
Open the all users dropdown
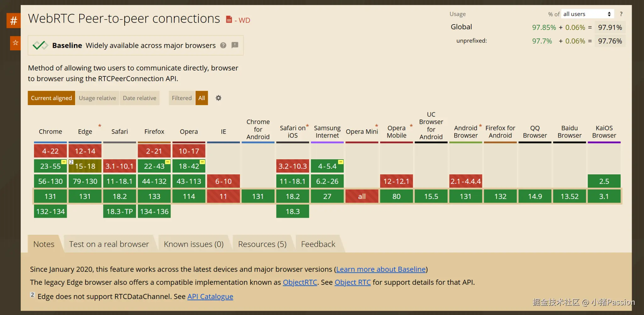(587, 14)
